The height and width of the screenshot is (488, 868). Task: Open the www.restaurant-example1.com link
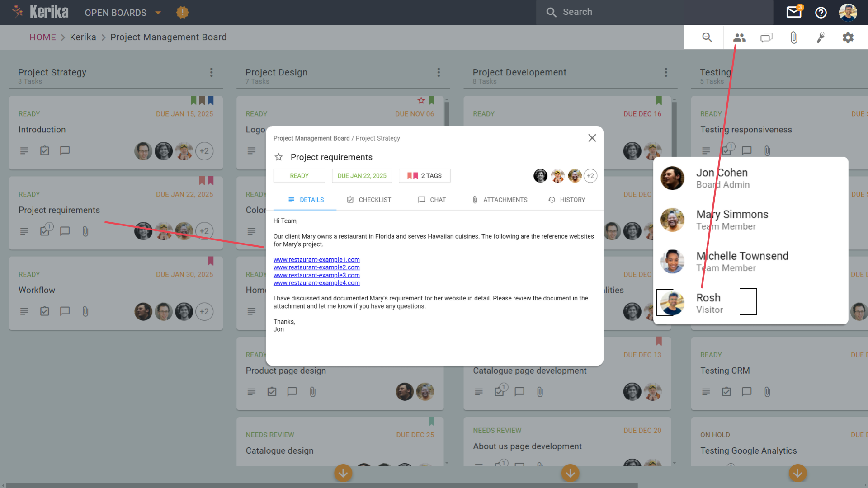[x=316, y=260]
